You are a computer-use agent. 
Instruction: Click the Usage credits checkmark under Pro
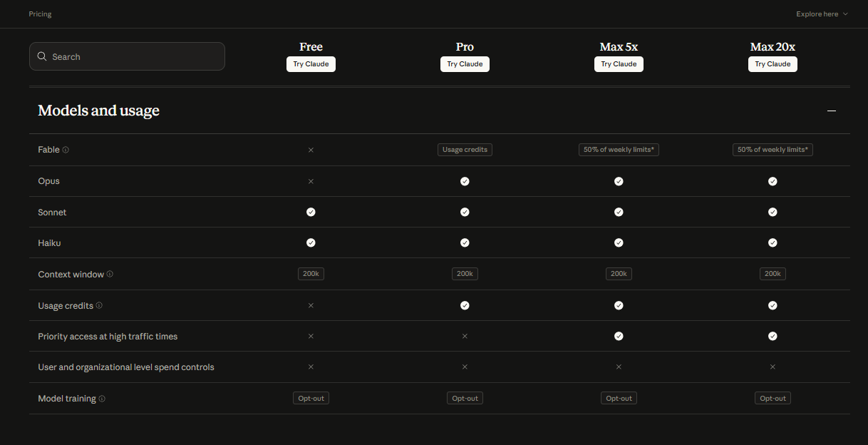coord(465,305)
